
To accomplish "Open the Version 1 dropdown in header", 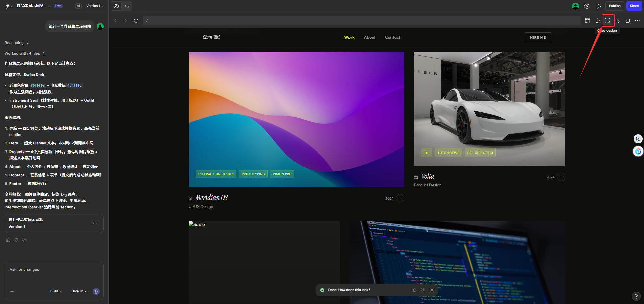I will pos(95,6).
